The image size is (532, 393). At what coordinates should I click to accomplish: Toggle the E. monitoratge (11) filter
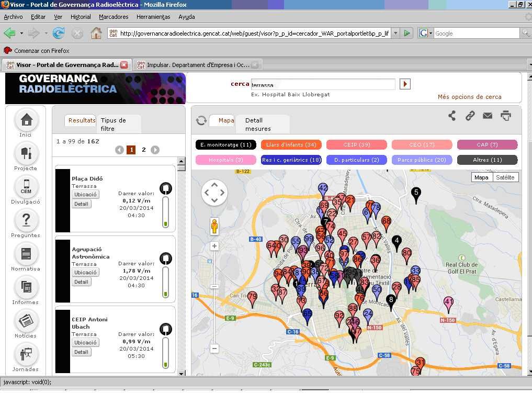pos(225,145)
